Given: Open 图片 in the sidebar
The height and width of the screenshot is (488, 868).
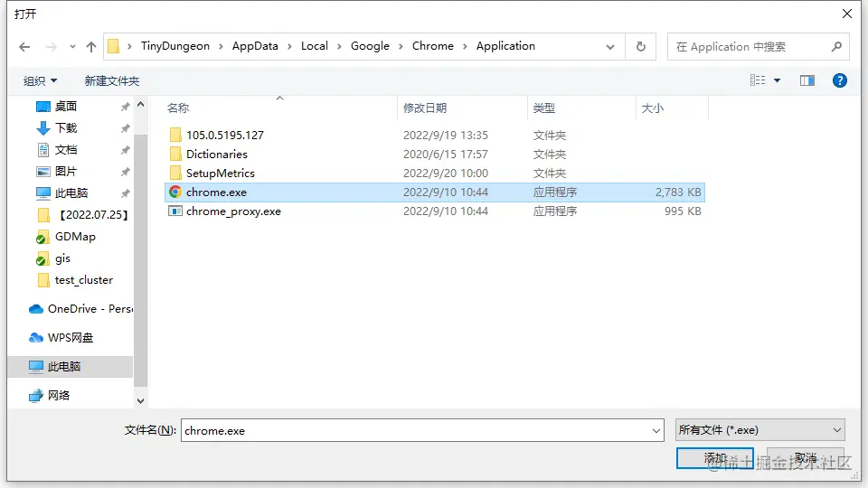Looking at the screenshot, I should (x=66, y=172).
